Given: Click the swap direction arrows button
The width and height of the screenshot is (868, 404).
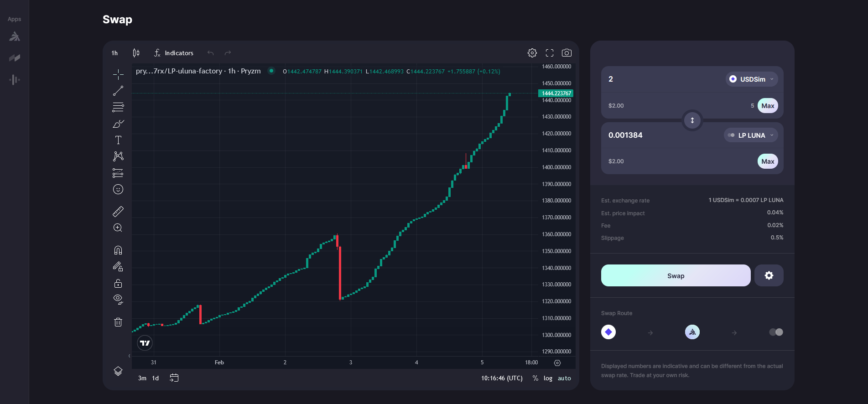Looking at the screenshot, I should [x=692, y=120].
